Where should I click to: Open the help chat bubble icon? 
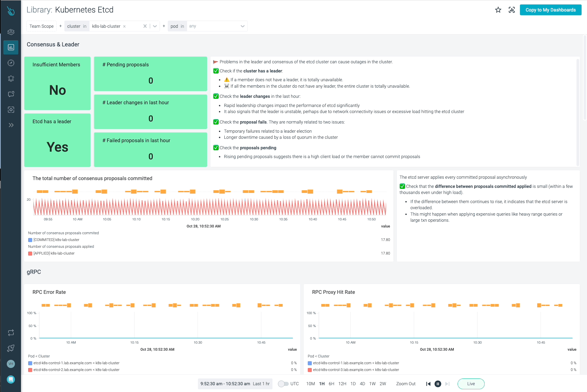coord(11,379)
